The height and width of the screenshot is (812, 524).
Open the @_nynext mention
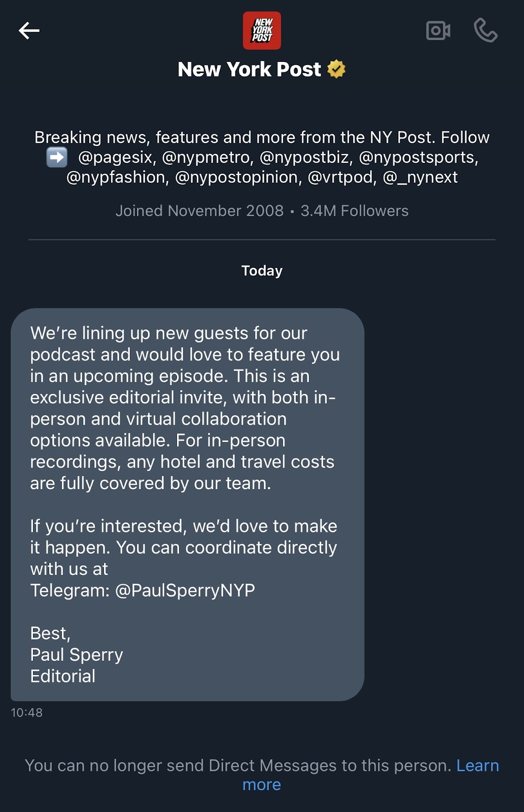[x=420, y=177]
